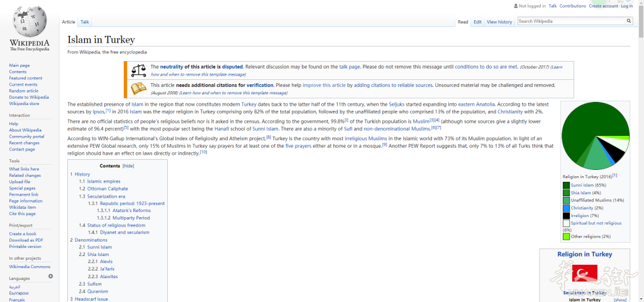Click the search magnifier icon

click(628, 21)
